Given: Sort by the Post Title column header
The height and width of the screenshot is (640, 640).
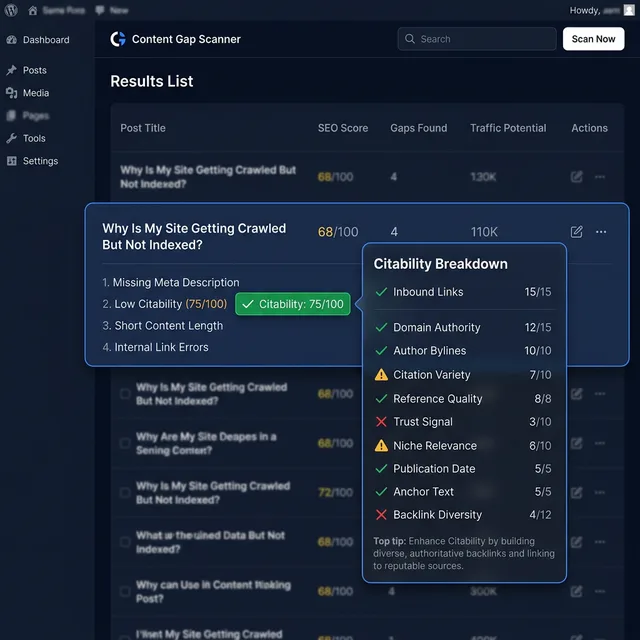Looking at the screenshot, I should [x=143, y=128].
